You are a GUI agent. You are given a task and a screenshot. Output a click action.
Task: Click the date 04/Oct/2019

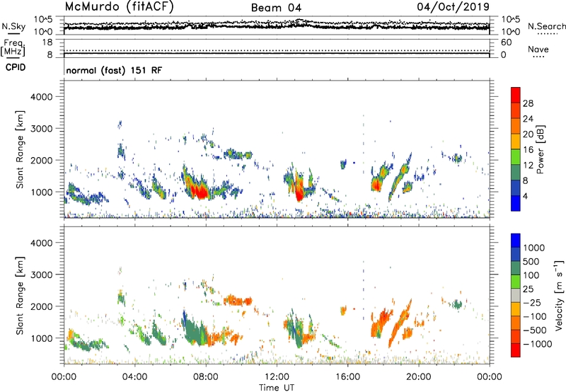pyautogui.click(x=453, y=7)
